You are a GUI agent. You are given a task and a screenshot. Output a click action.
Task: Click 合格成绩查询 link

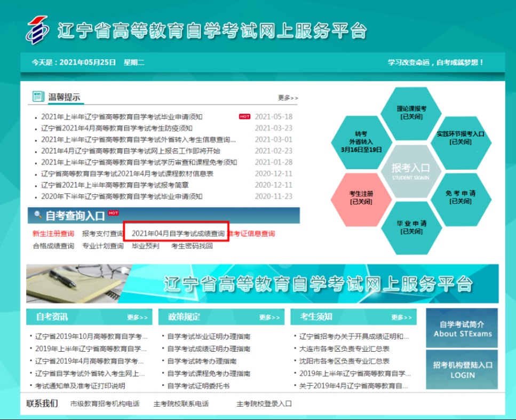click(x=53, y=246)
